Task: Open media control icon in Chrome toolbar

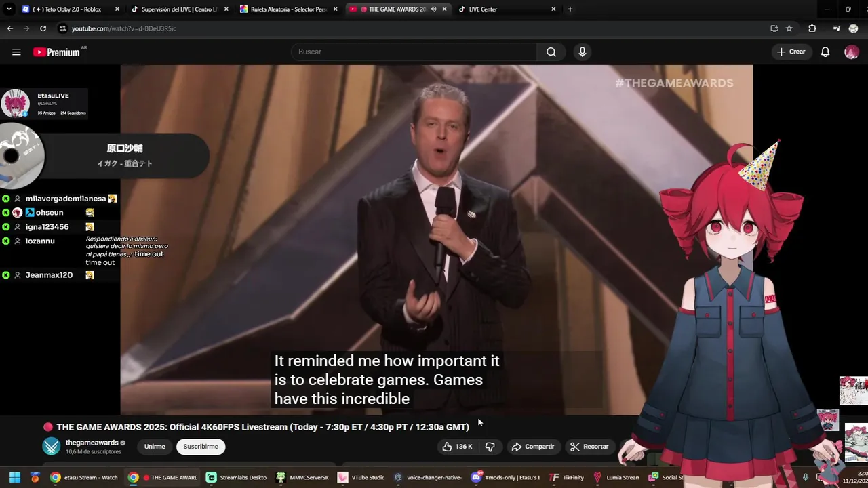Action: click(x=836, y=28)
